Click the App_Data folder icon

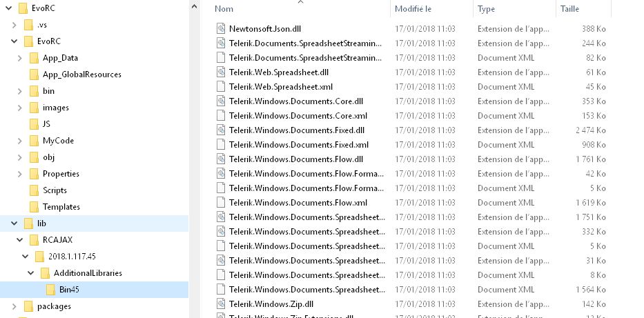[35, 58]
